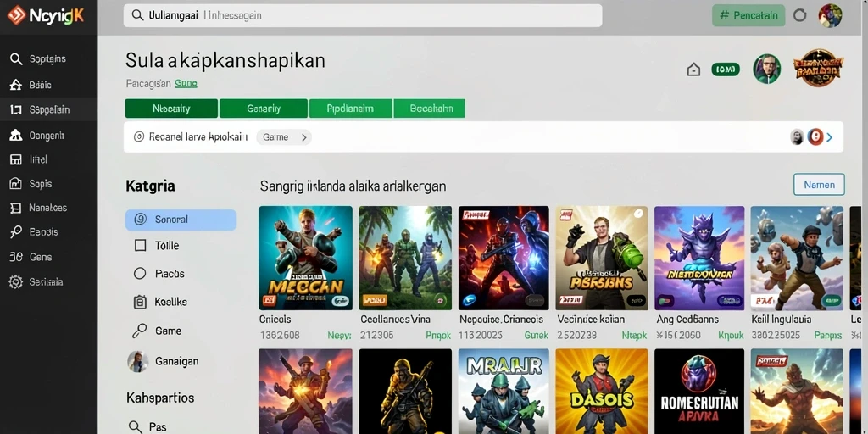The width and height of the screenshot is (868, 434).
Task: Click the Keeliks category icon
Action: coord(140,302)
